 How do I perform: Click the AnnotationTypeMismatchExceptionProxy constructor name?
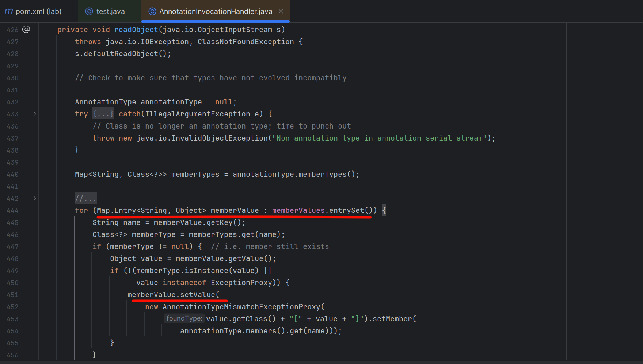241,307
